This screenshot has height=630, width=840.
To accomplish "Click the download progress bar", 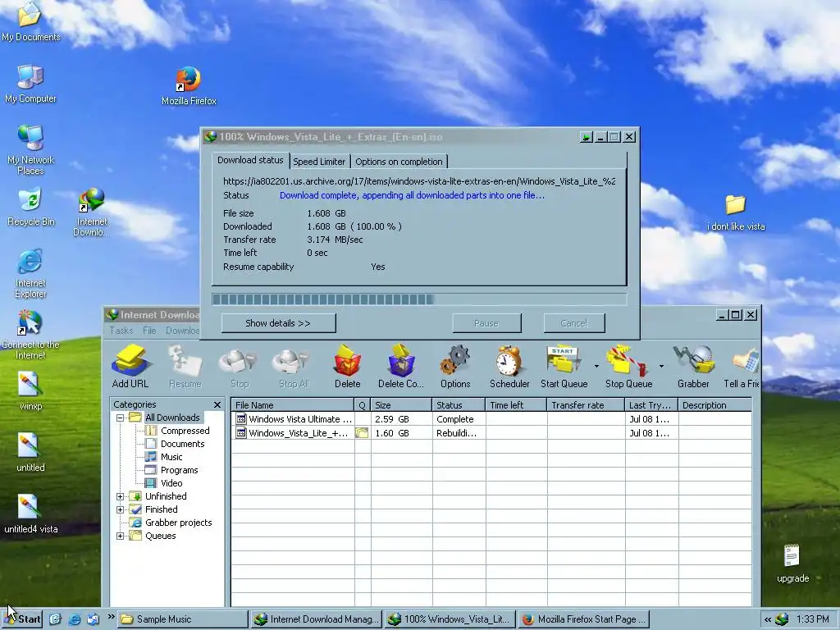I will 419,299.
